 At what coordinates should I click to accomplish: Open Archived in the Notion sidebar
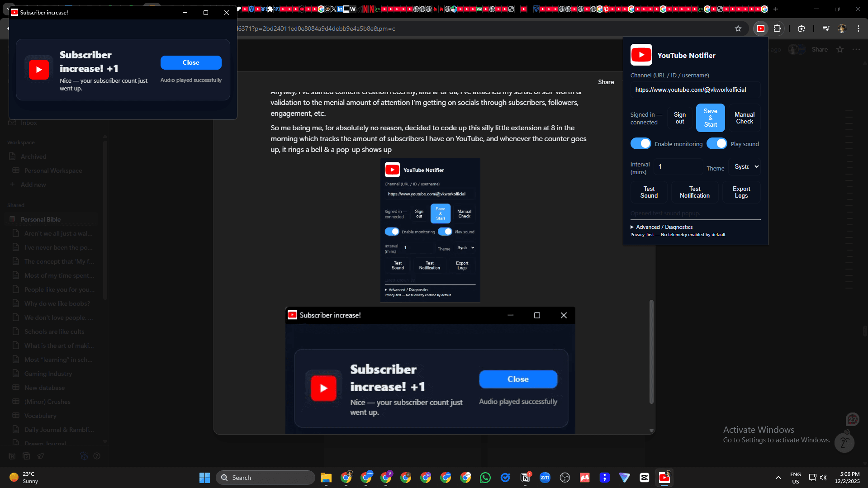pos(33,156)
